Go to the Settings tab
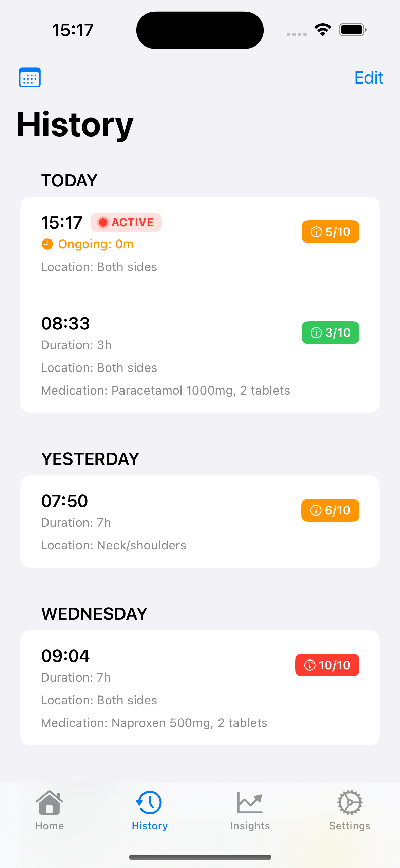 pyautogui.click(x=350, y=810)
